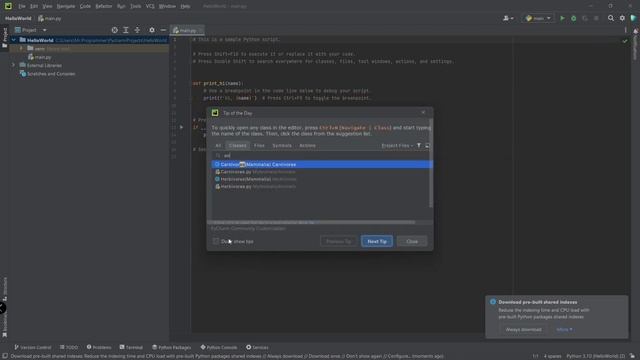
Task: Click the grayed-out stop icon in toolbar
Action: tap(596, 18)
